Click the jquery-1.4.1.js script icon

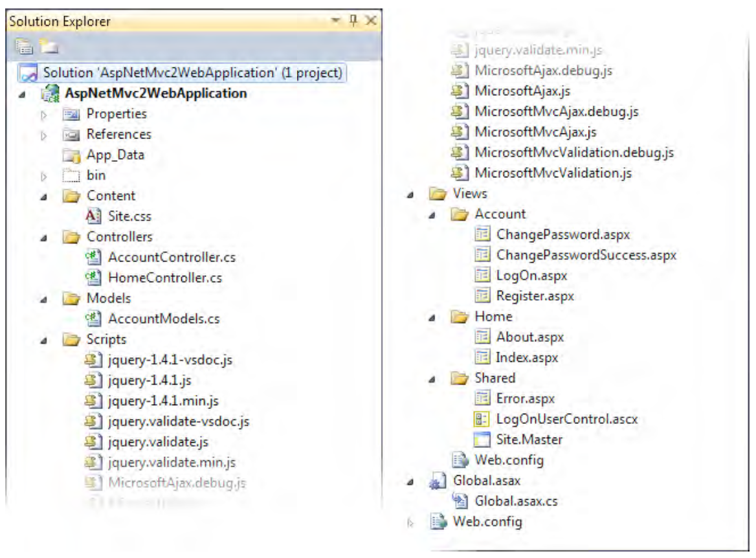(93, 380)
